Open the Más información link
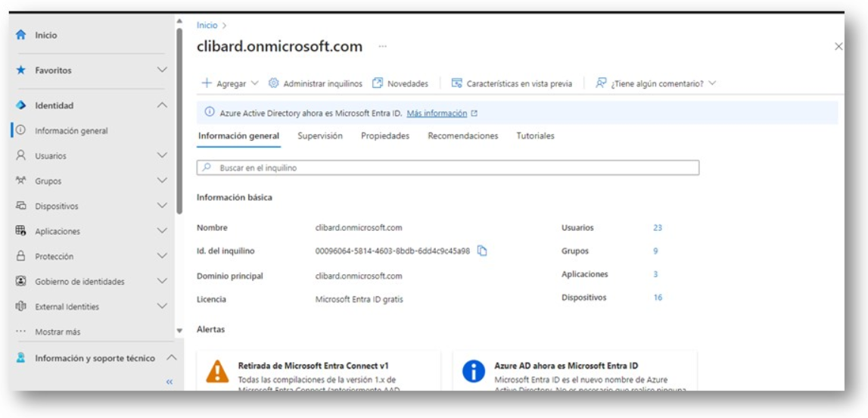This screenshot has width=868, height=418. (437, 113)
